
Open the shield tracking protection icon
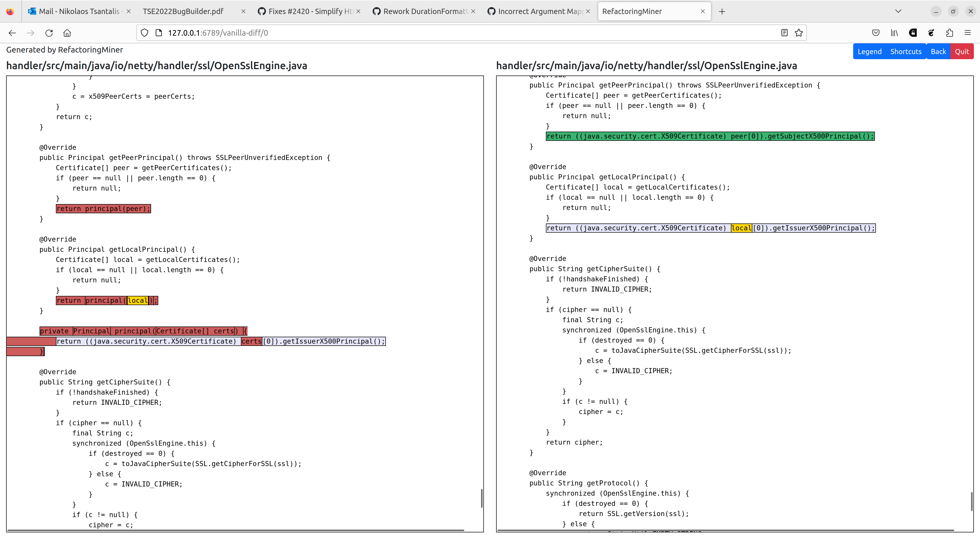point(144,33)
